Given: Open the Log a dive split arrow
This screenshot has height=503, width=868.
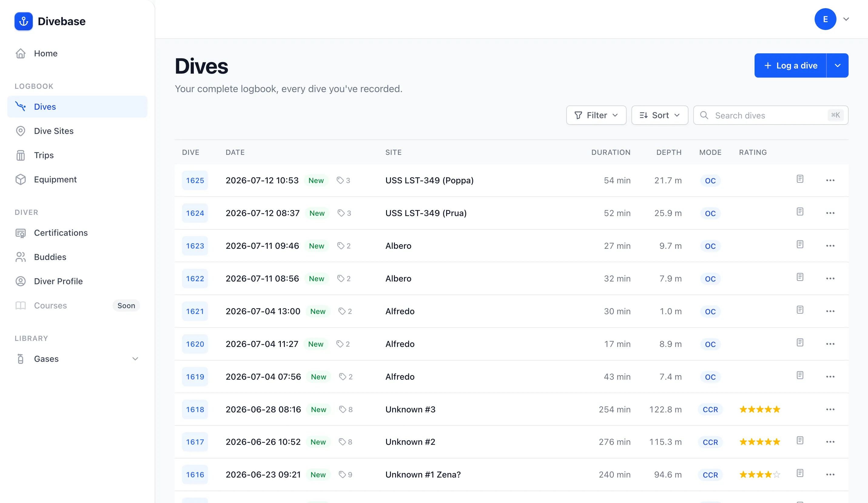Looking at the screenshot, I should 837,65.
